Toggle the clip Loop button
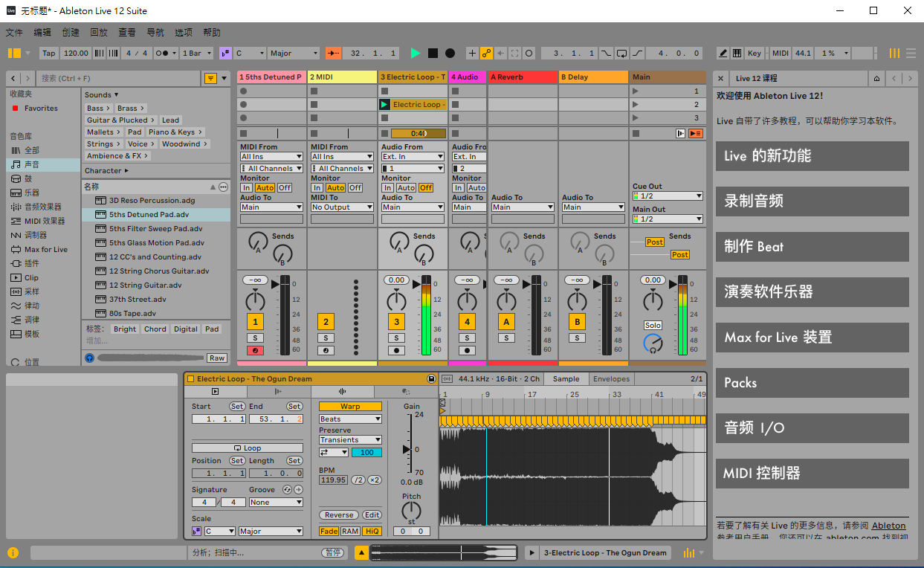 248,448
